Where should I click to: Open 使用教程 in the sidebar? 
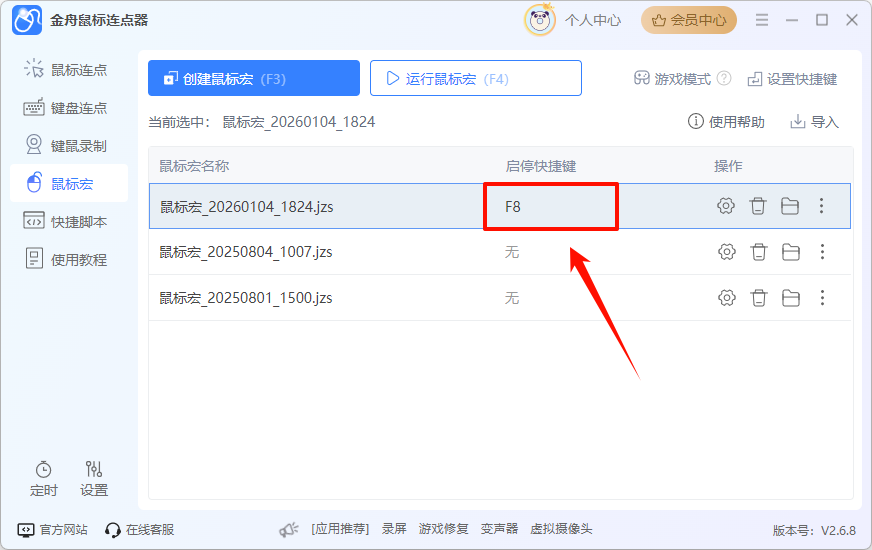click(x=67, y=260)
